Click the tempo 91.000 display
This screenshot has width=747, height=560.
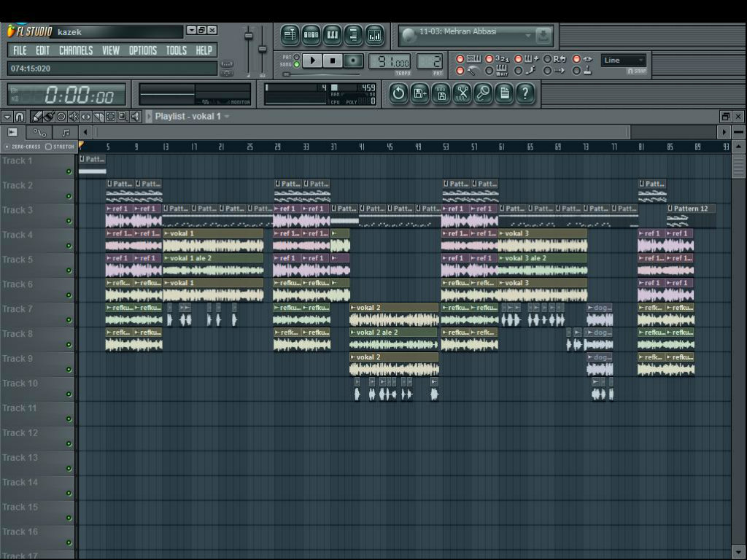click(x=390, y=62)
